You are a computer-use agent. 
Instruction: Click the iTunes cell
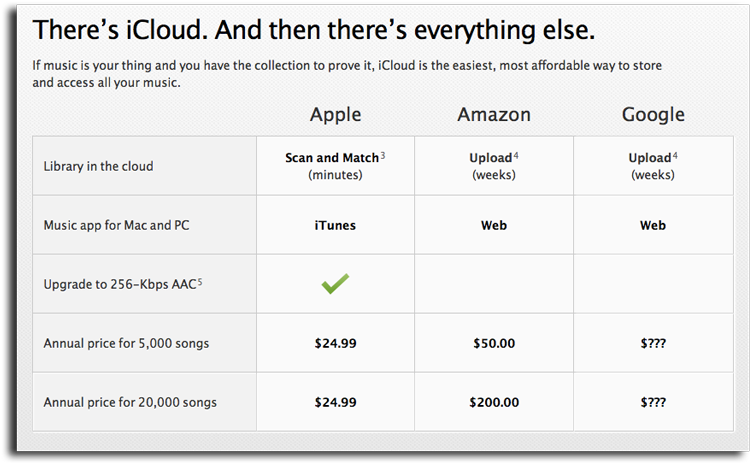[x=335, y=225]
